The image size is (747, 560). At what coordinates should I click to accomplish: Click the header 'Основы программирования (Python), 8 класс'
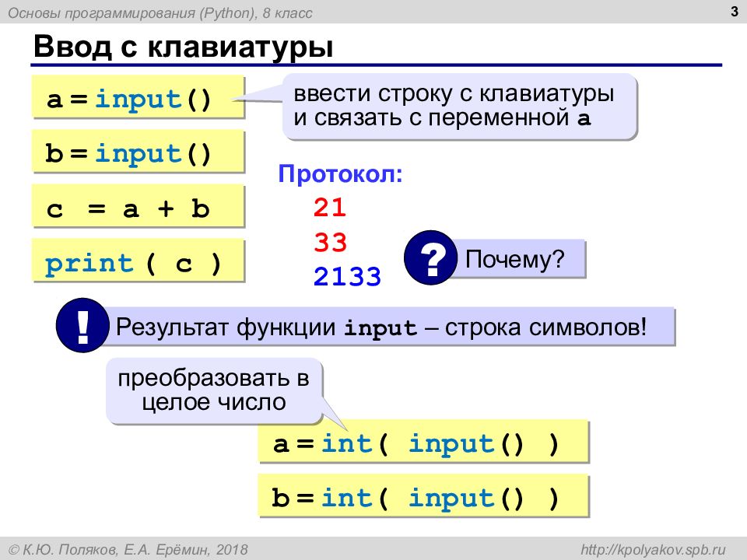tap(160, 13)
